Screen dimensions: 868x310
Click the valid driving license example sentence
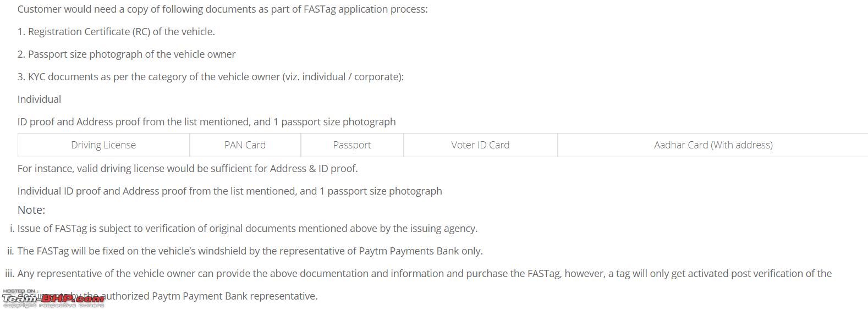coord(188,169)
